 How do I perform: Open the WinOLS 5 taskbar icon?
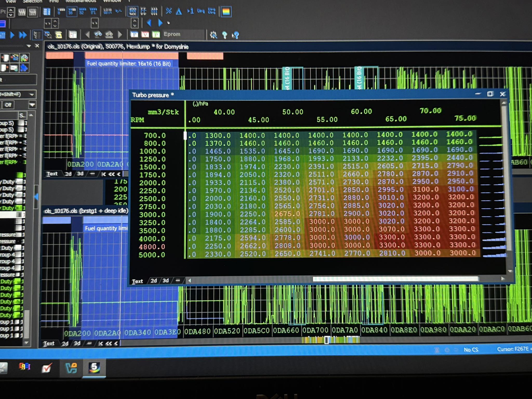[94, 367]
